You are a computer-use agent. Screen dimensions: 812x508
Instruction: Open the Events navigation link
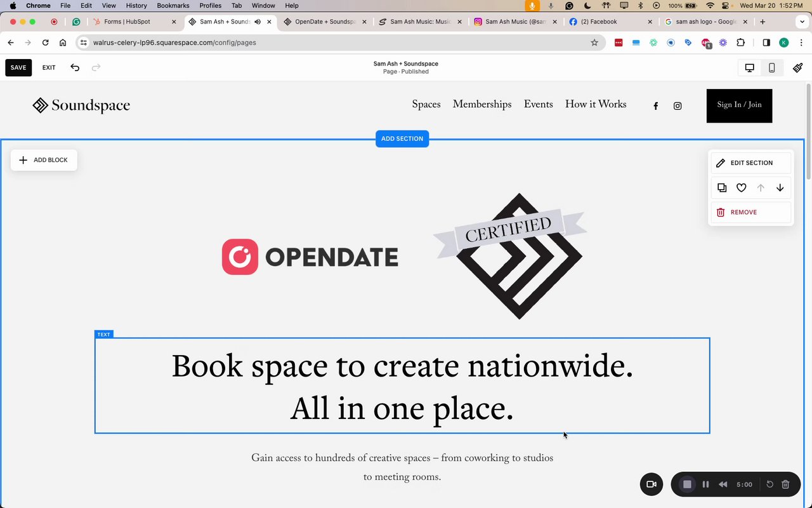point(538,105)
